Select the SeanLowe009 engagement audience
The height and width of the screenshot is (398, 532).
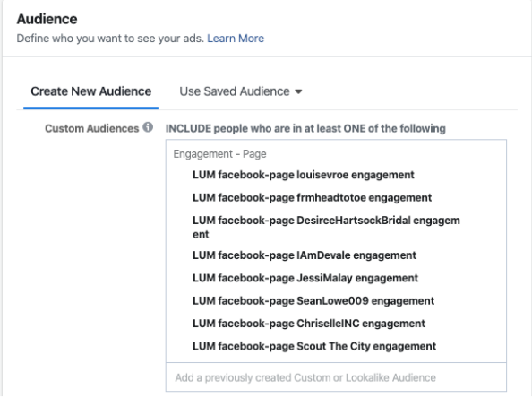[x=313, y=301]
